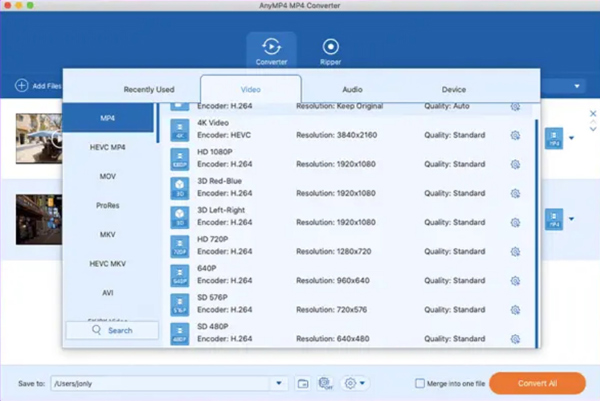The image size is (600, 401).
Task: Click Resolution: 3840x2160 text
Action: click(336, 135)
